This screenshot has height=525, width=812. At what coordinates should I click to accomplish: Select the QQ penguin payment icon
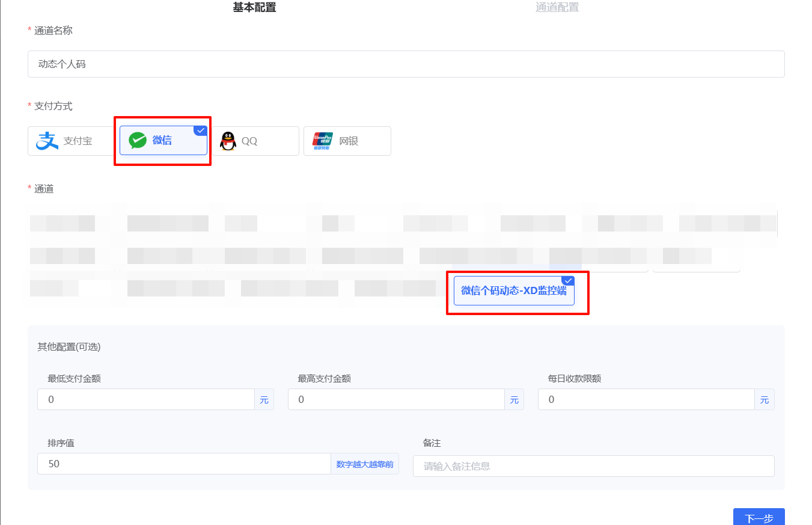tap(229, 141)
